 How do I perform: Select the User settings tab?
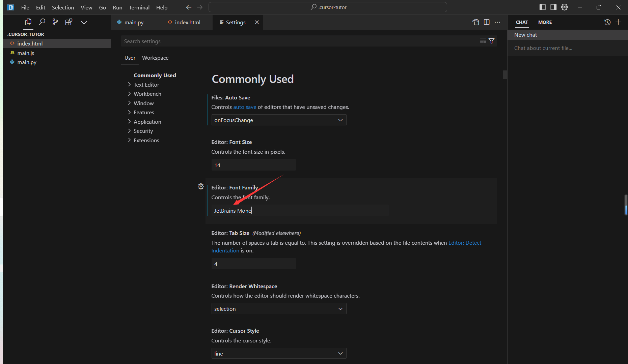tap(130, 58)
